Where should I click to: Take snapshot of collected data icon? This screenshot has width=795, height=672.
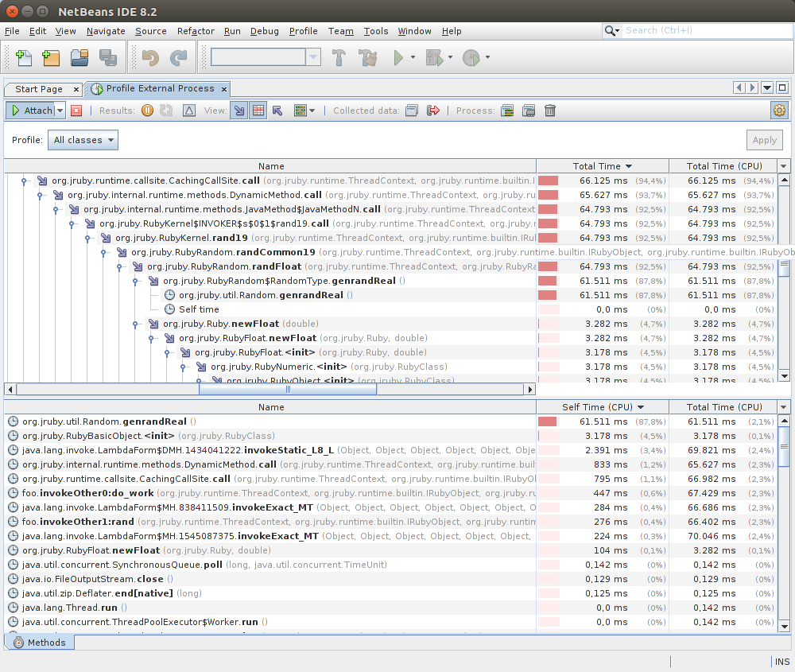click(412, 111)
